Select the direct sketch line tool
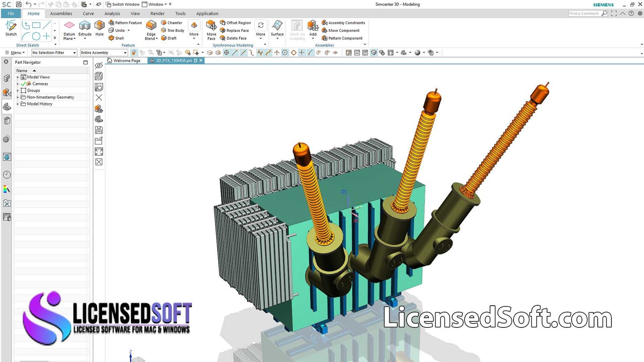This screenshot has height=362, width=644. pos(47,25)
